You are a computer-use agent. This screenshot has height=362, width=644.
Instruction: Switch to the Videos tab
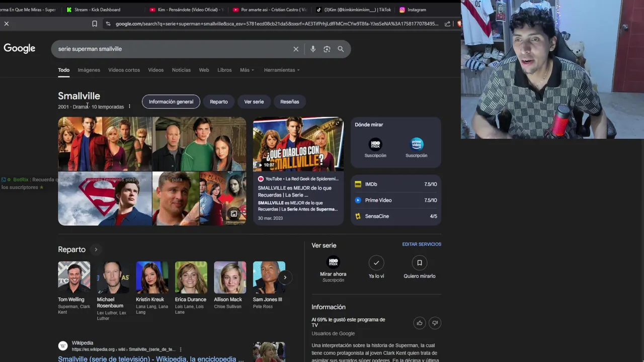click(155, 70)
